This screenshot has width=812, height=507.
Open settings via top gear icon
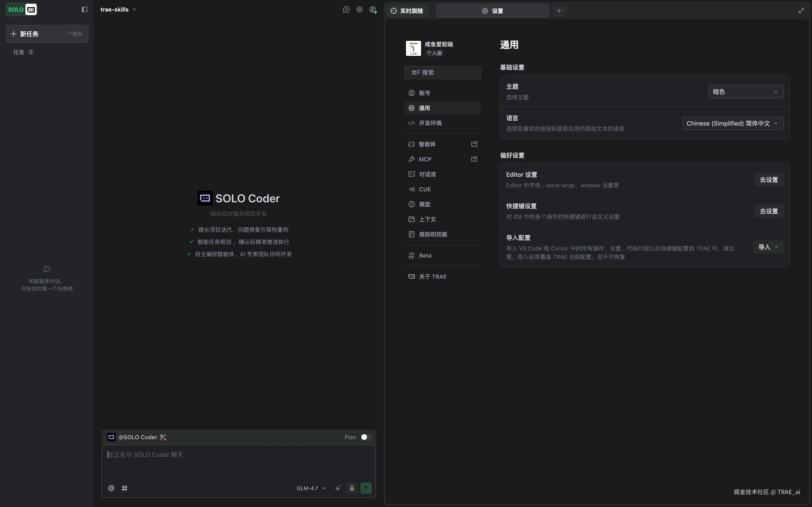coord(359,9)
